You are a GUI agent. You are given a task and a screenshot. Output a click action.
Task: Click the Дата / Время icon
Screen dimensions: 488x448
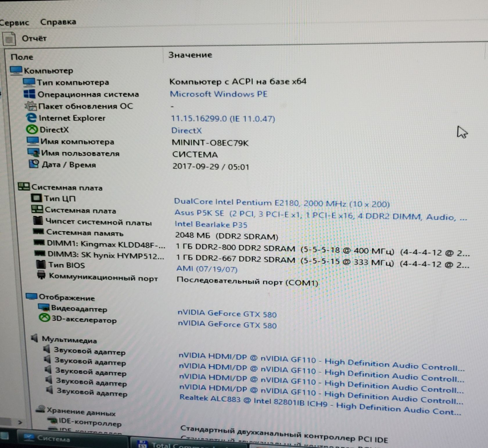(x=34, y=164)
